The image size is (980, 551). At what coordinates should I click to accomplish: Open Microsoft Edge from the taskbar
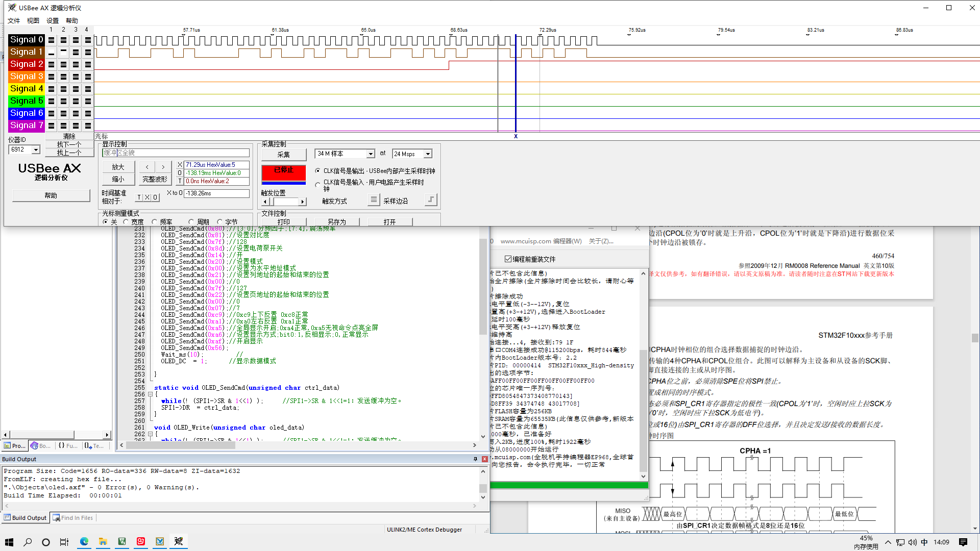point(84,542)
